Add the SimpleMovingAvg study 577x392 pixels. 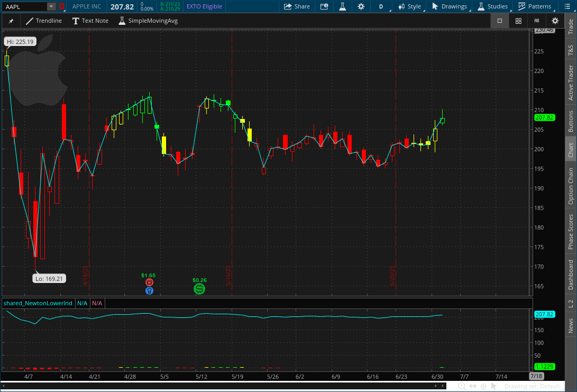pos(148,21)
